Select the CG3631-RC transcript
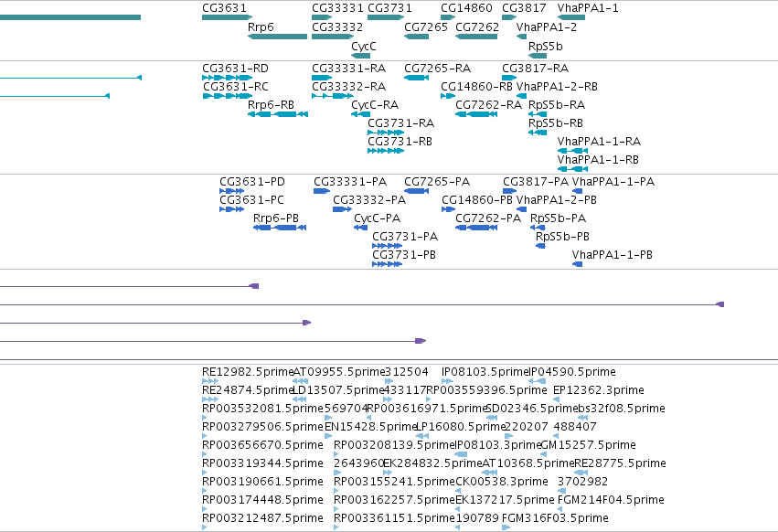 click(228, 96)
